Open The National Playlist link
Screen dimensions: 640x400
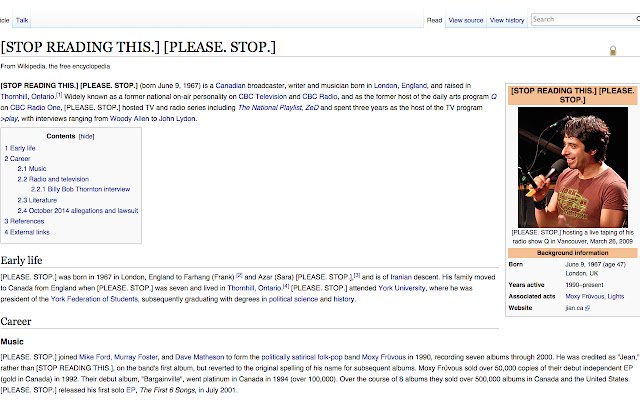pos(270,108)
